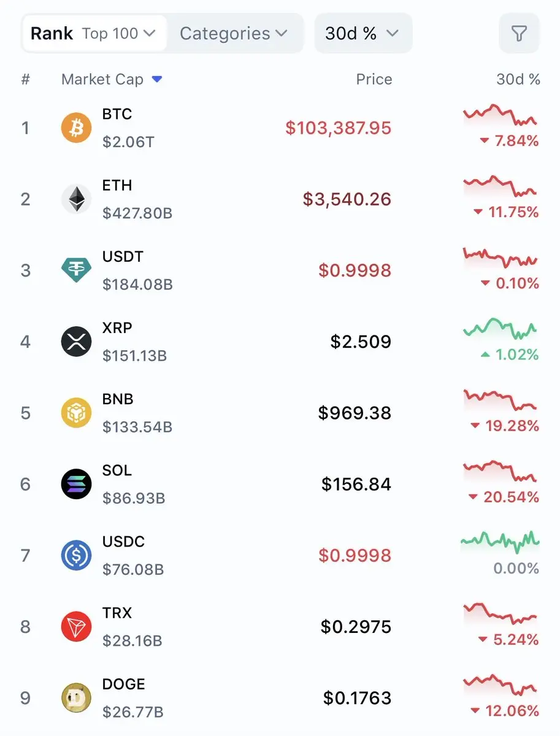Open the BTC sparkline chart
Screen dimensions: 560x736
[x=501, y=115]
